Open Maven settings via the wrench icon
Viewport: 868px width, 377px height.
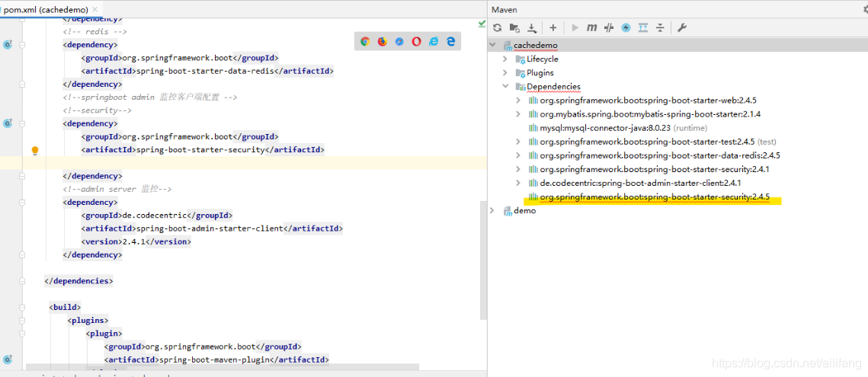point(681,27)
